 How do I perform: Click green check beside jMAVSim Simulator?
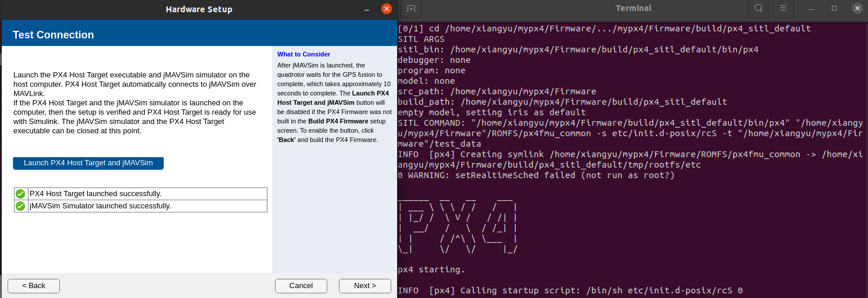click(20, 206)
